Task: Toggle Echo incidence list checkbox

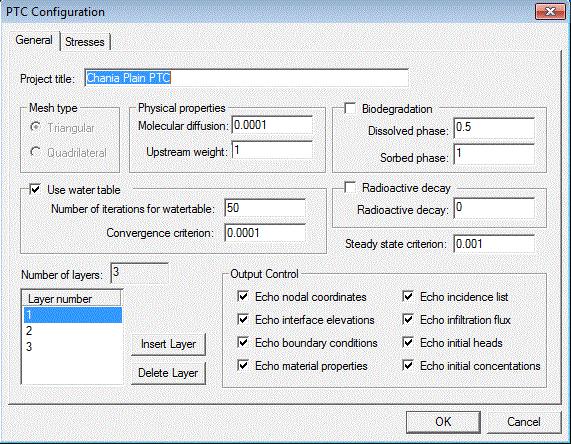Action: [x=408, y=296]
